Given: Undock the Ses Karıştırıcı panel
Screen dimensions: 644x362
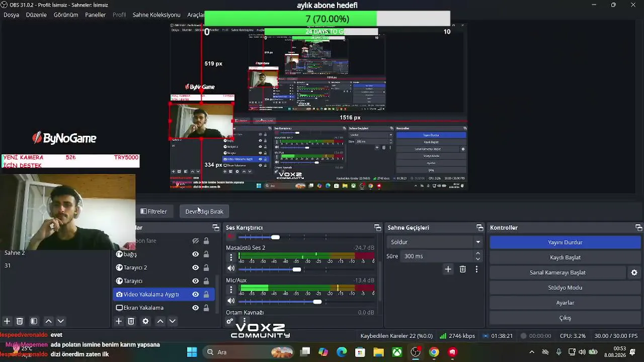Looking at the screenshot, I should [x=377, y=228].
